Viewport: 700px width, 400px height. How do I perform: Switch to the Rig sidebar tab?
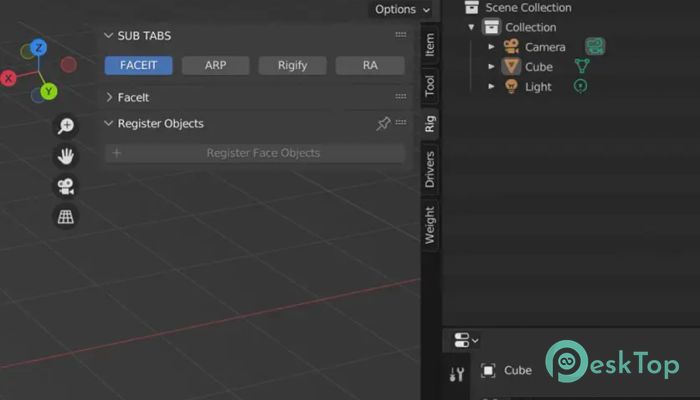(x=430, y=124)
